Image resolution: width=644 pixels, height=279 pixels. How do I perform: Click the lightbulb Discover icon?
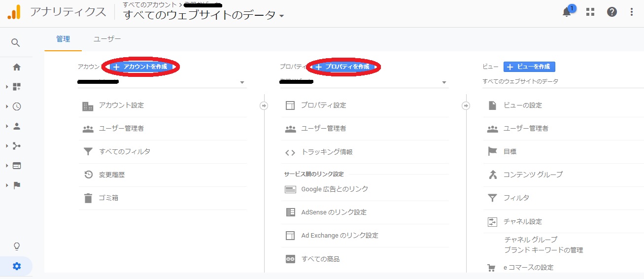(17, 246)
